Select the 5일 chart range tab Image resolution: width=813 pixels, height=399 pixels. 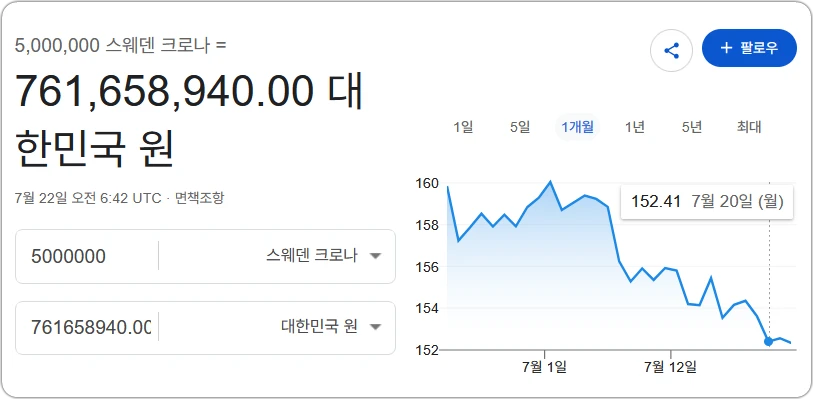click(x=520, y=126)
